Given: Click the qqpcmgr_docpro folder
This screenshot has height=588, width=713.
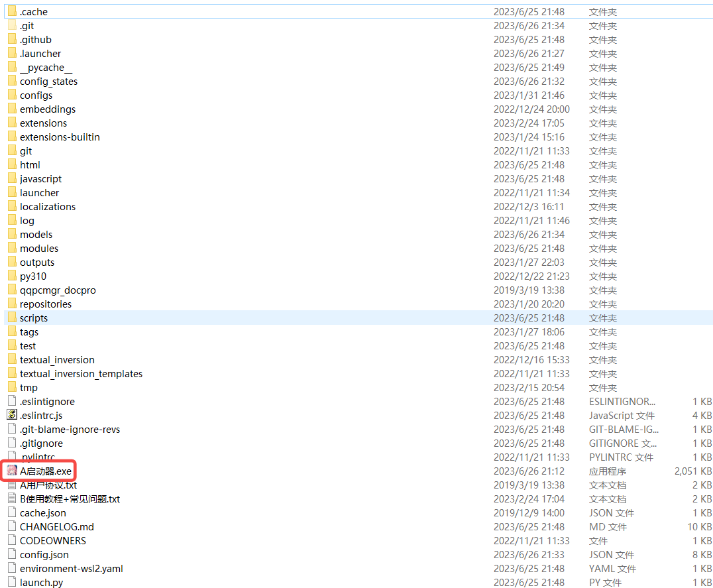Looking at the screenshot, I should point(58,290).
